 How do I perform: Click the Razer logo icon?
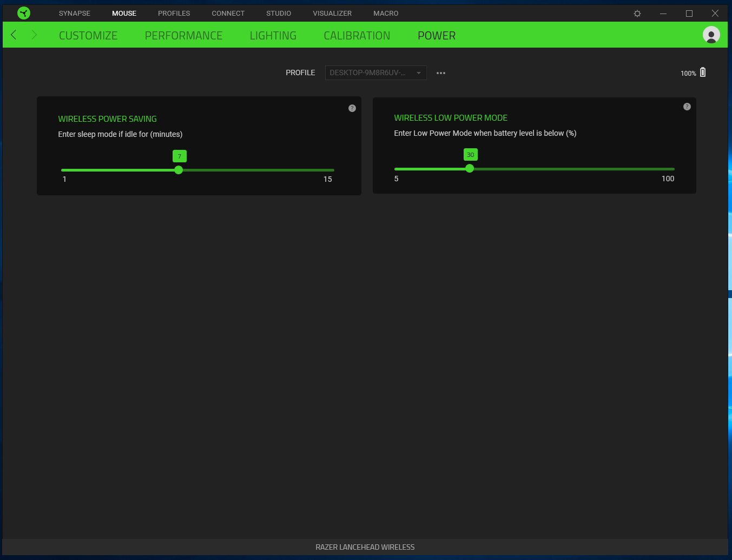click(x=23, y=12)
